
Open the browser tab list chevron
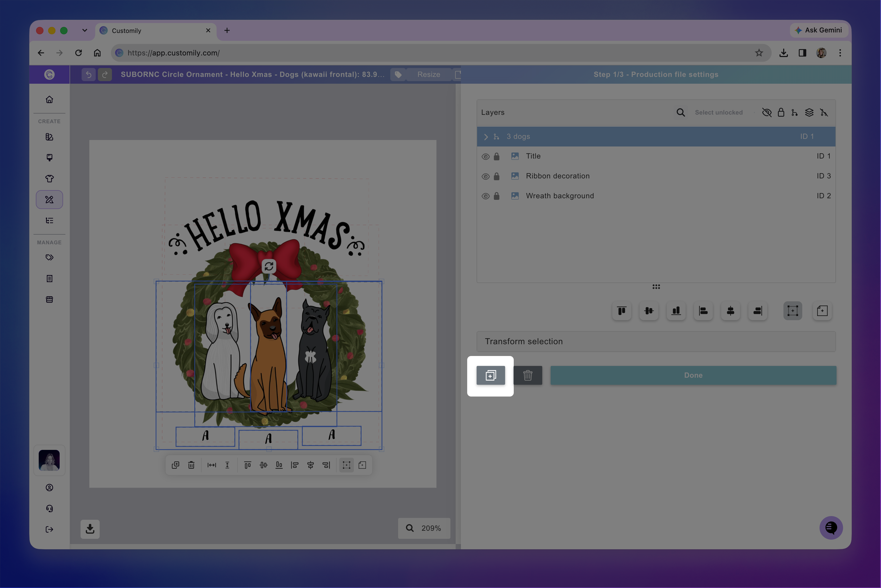85,30
